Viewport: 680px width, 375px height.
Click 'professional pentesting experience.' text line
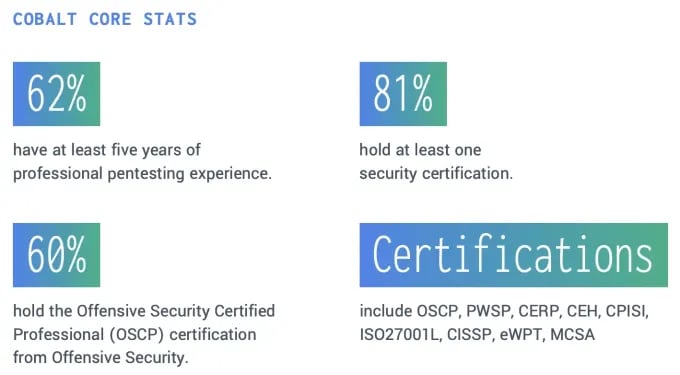(x=142, y=173)
